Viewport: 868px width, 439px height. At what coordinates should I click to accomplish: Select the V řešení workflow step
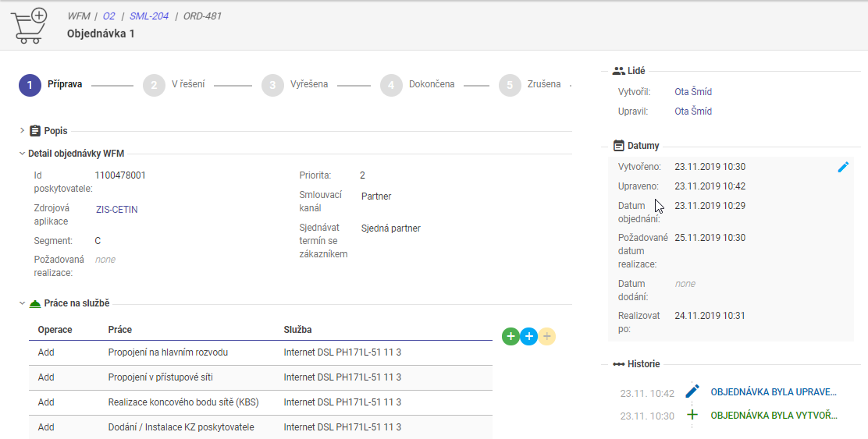click(x=174, y=85)
